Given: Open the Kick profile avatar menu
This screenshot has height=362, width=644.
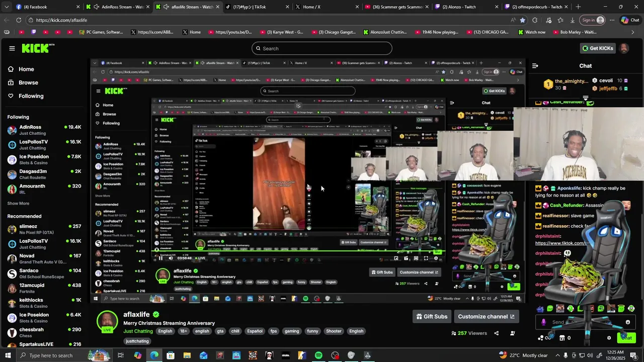Looking at the screenshot, I should click(x=624, y=48).
